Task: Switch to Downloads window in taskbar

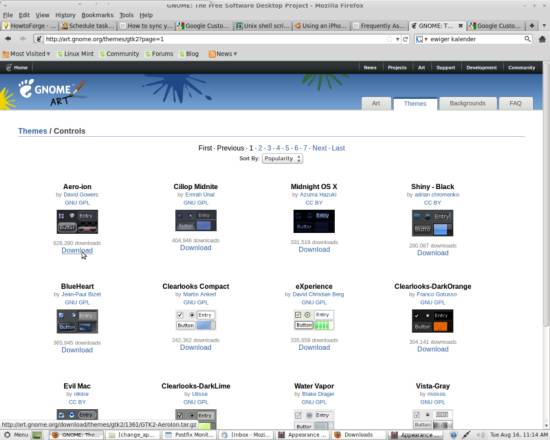Action: tap(358, 435)
